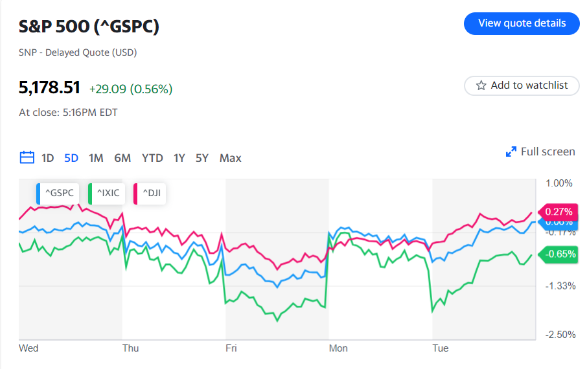588x369 pixels.
Task: Click Add to watchlist button
Action: point(522,86)
